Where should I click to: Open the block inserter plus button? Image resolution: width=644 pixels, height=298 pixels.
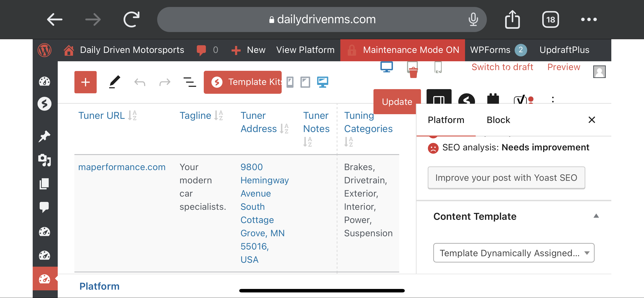pyautogui.click(x=86, y=82)
